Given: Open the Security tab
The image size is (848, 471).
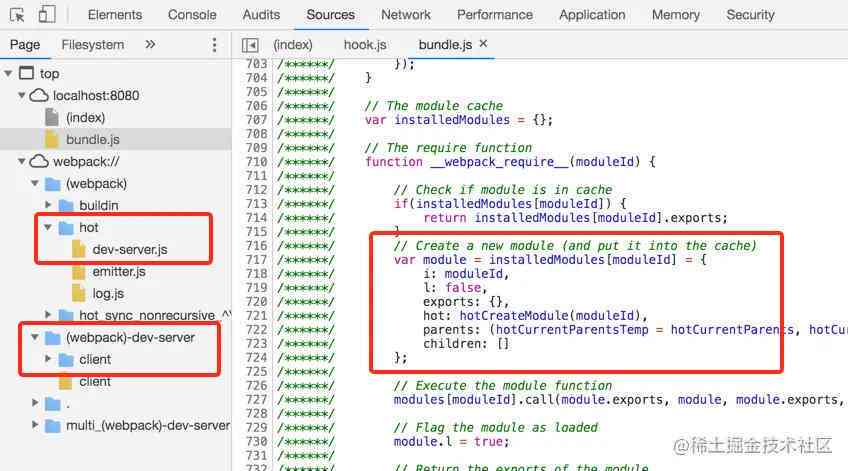Looking at the screenshot, I should coord(750,15).
